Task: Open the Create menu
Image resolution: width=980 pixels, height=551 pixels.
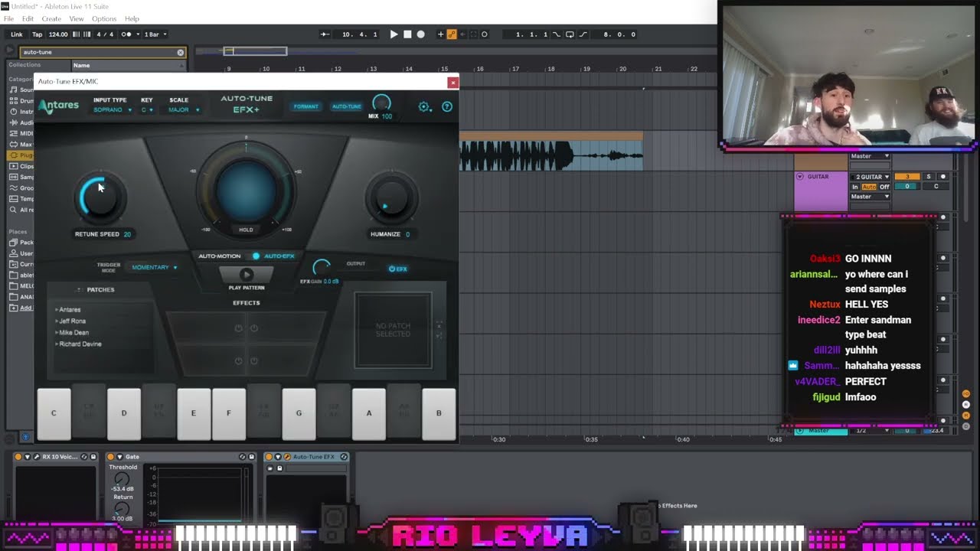Action: click(x=51, y=18)
